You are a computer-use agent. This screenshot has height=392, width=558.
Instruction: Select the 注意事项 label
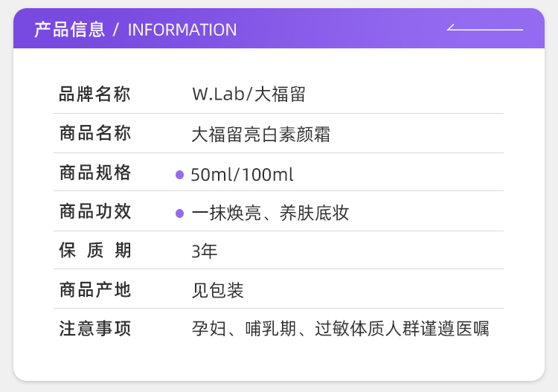click(x=95, y=329)
